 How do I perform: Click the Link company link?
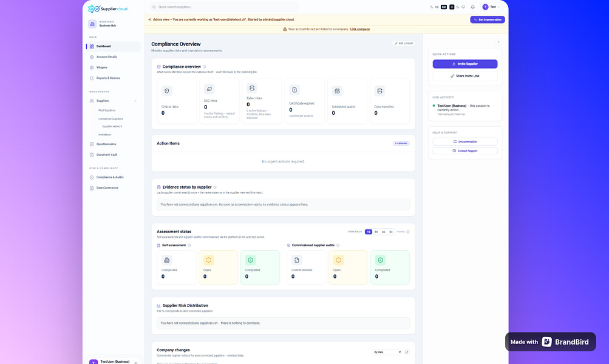(360, 29)
